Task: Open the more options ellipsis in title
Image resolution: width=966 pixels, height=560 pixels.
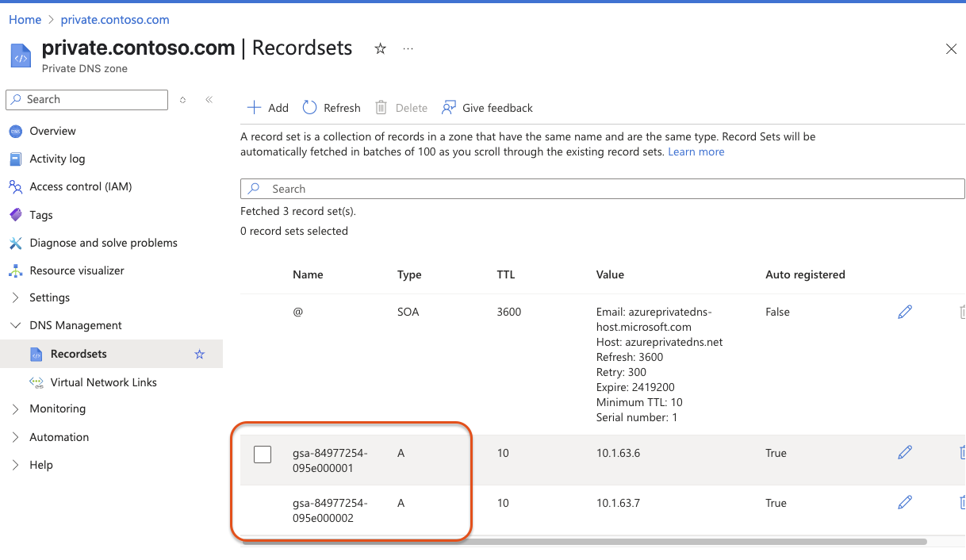Action: click(408, 49)
